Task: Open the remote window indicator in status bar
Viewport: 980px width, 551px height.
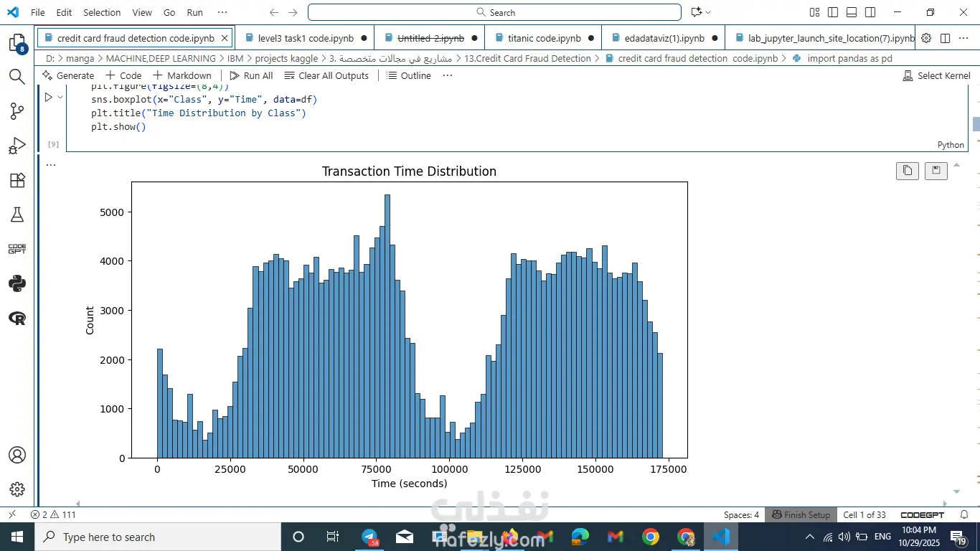Action: 11,514
